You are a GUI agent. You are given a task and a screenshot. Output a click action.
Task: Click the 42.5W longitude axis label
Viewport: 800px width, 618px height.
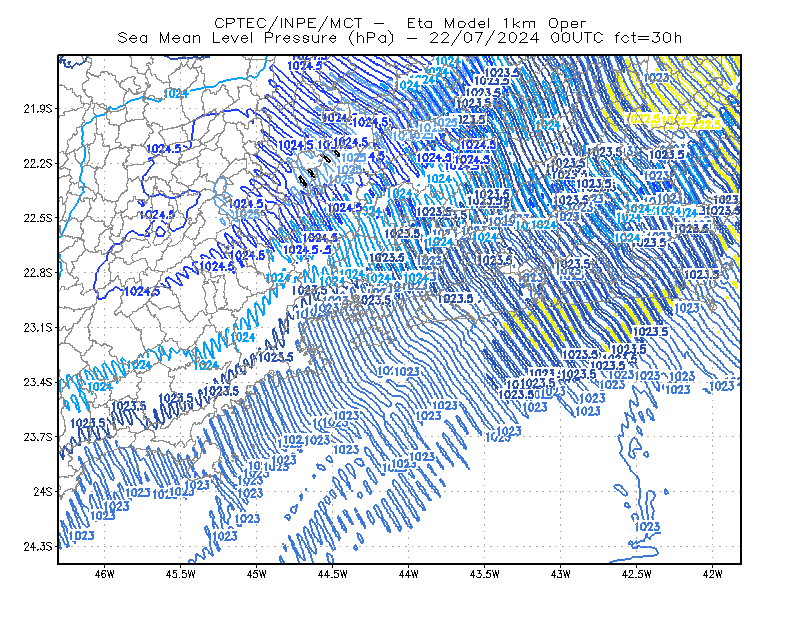636,574
